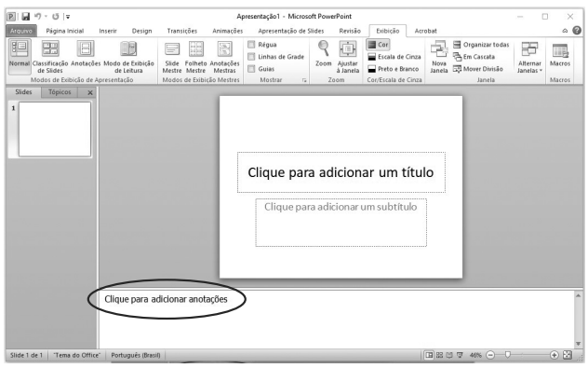Click the title placeholder on slide
The height and width of the screenshot is (368, 588).
[x=341, y=172]
